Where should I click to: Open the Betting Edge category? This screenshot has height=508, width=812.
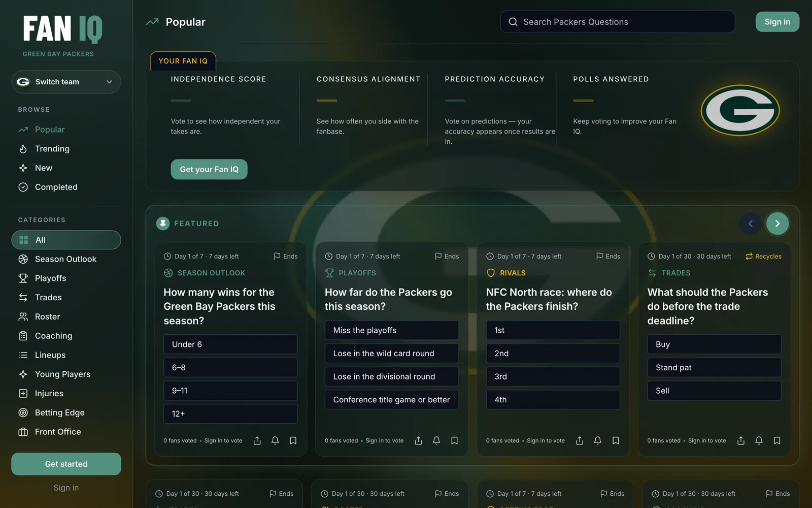(x=66, y=412)
